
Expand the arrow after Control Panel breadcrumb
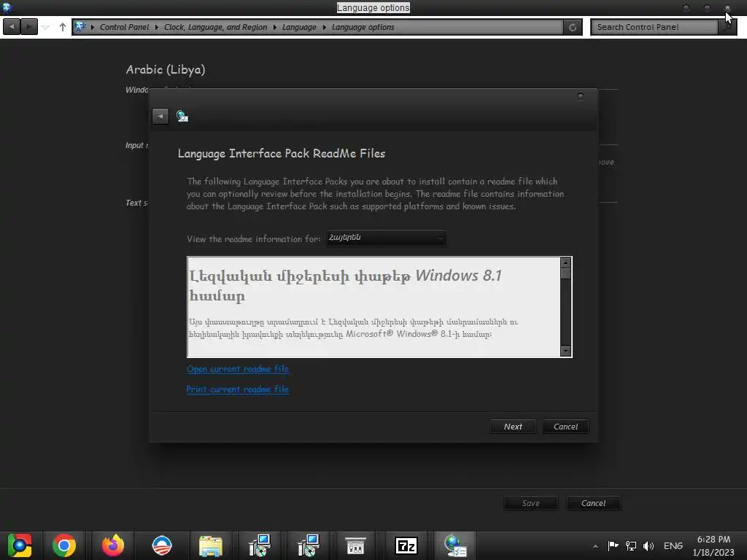coord(156,27)
